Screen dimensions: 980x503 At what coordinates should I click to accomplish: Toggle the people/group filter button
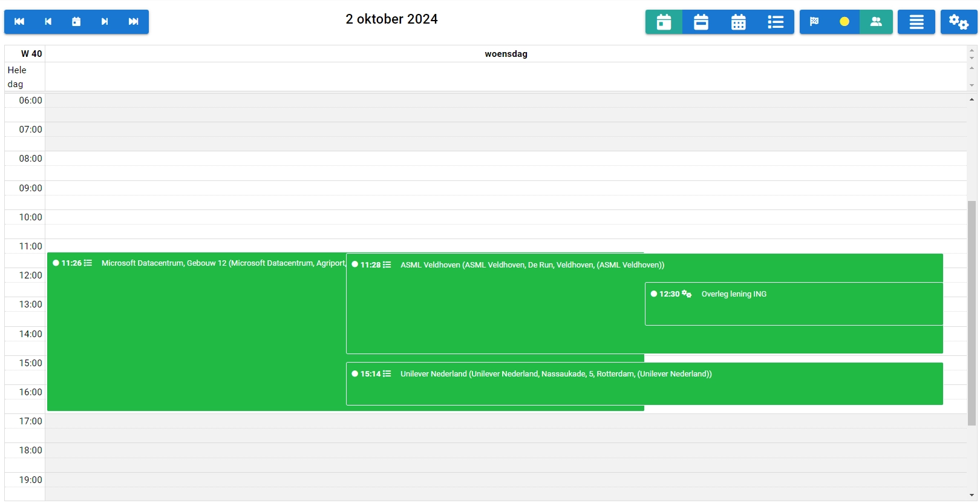(x=875, y=22)
